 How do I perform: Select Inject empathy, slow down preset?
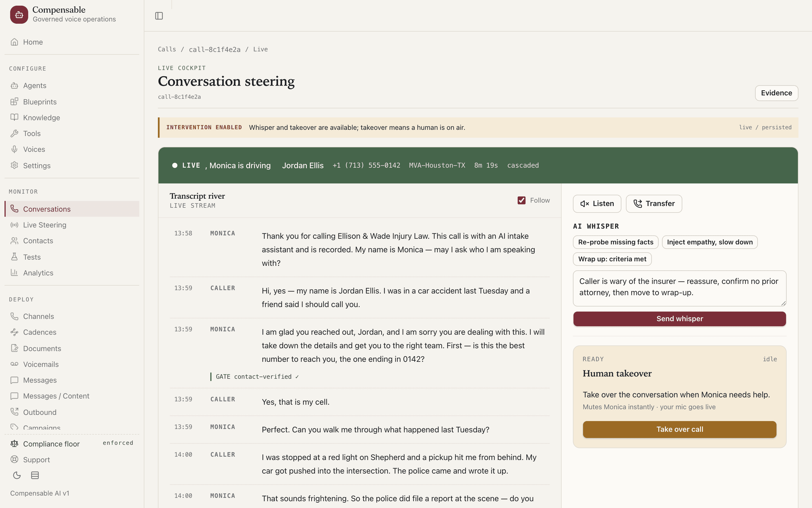coord(710,242)
